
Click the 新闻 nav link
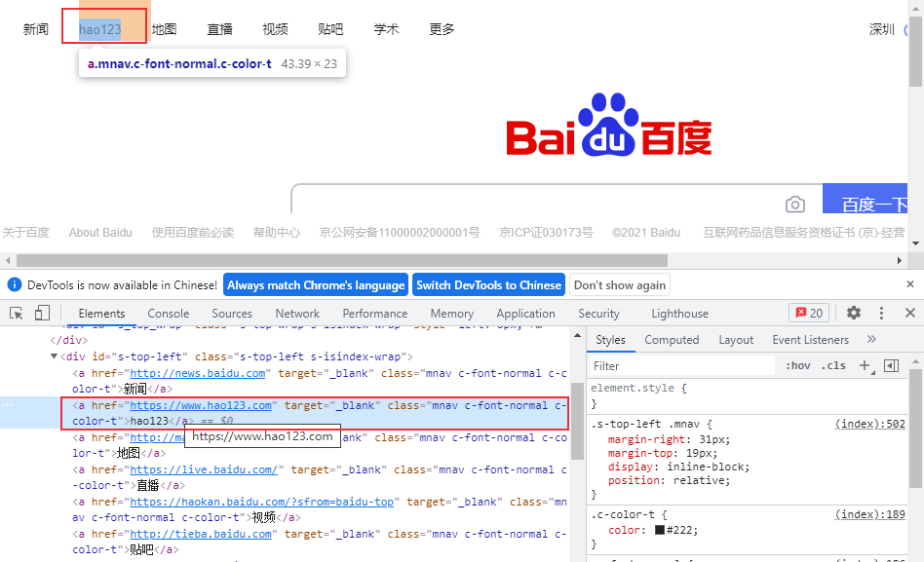click(x=35, y=29)
